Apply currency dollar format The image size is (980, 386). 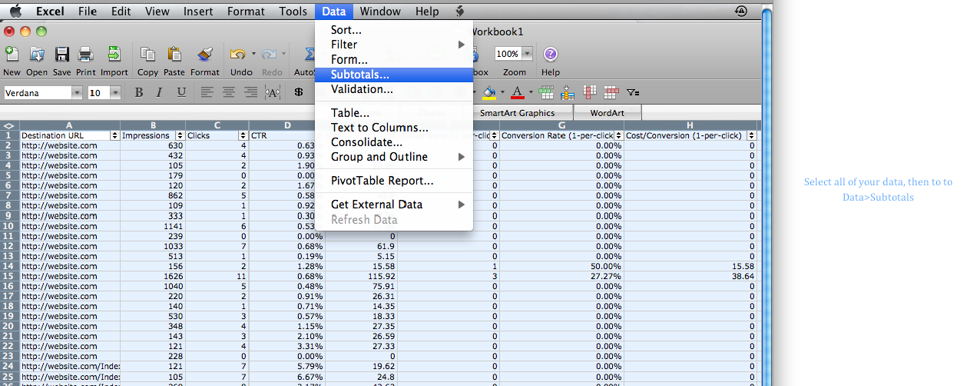point(299,92)
